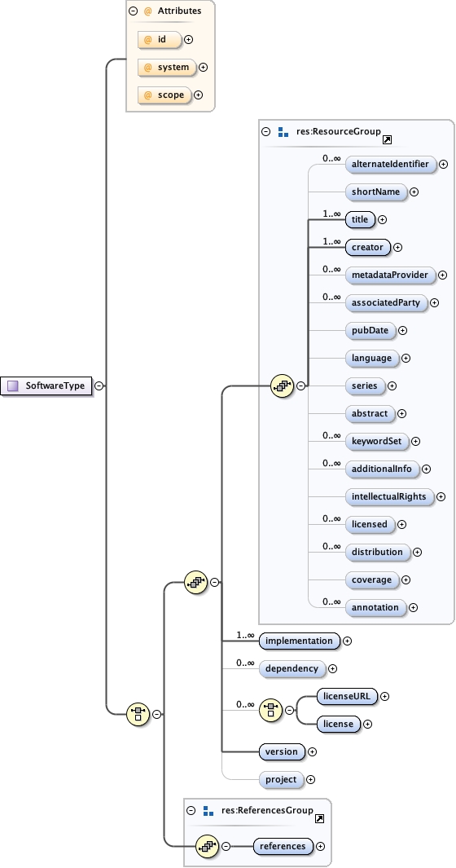
Task: Expand metadataProvider plus button
Action: (x=442, y=275)
